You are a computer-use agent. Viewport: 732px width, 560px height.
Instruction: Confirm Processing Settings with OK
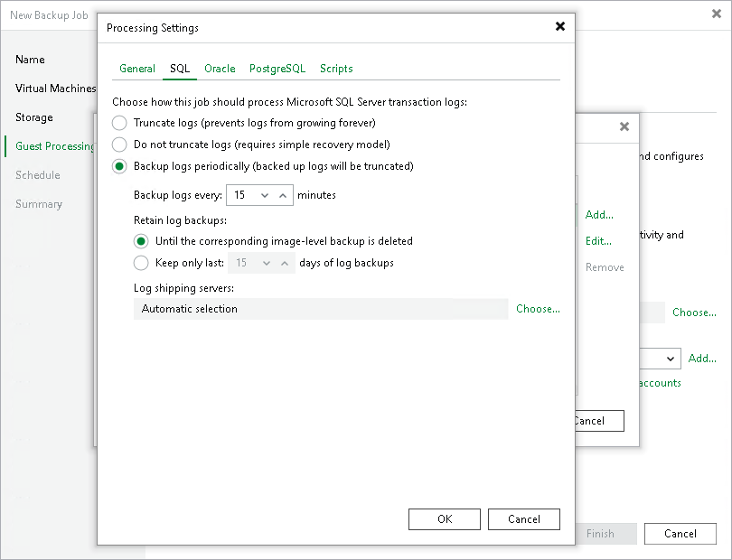[445, 519]
